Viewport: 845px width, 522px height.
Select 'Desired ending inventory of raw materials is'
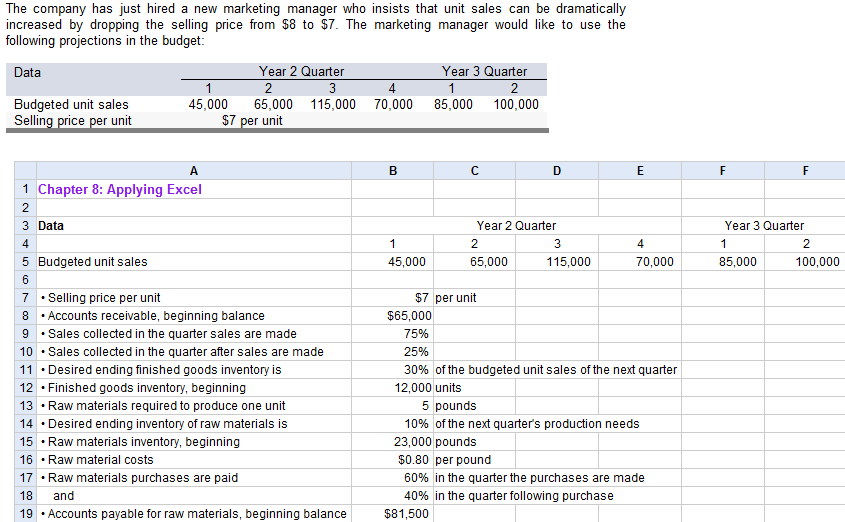point(193,424)
